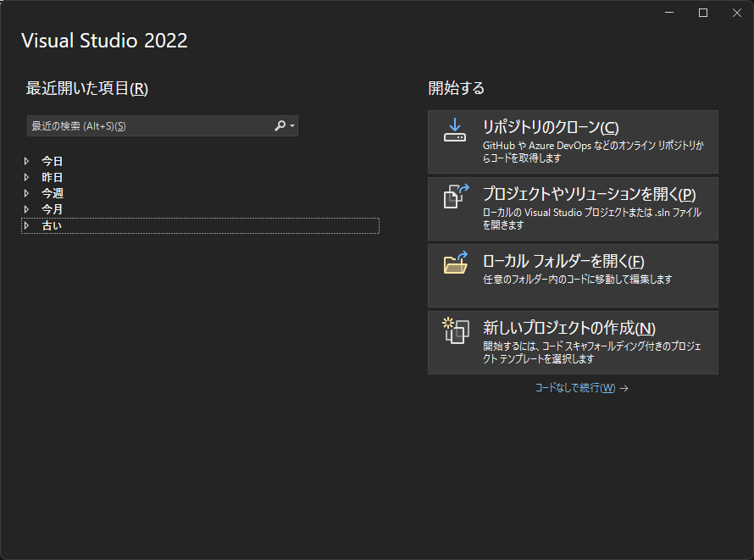Click the open project or solution icon
The image size is (754, 560).
456,196
